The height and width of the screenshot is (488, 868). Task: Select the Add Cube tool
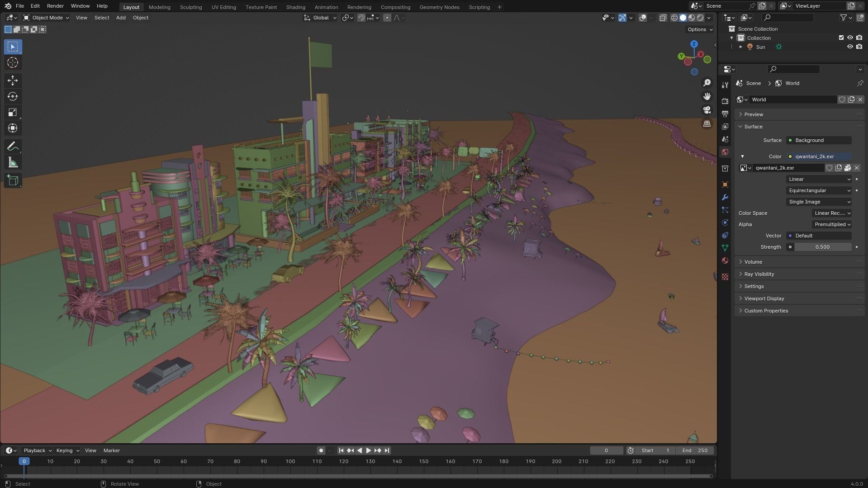tap(13, 180)
